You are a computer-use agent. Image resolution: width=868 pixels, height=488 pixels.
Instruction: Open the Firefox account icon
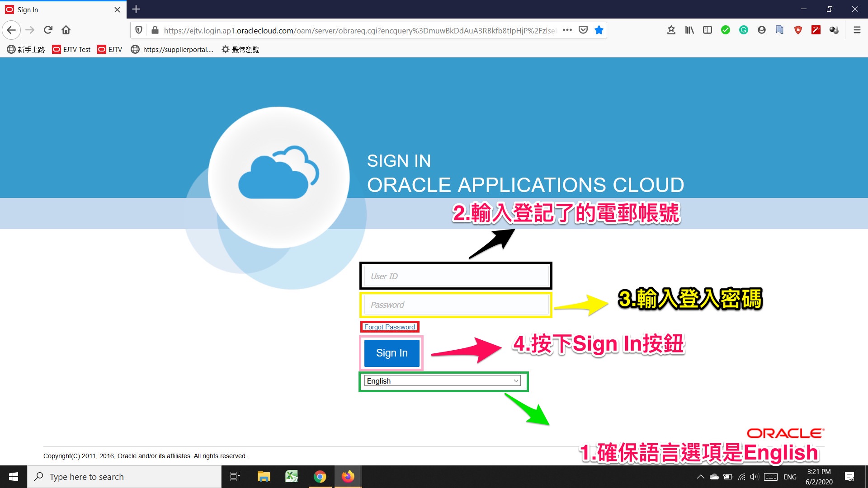762,30
